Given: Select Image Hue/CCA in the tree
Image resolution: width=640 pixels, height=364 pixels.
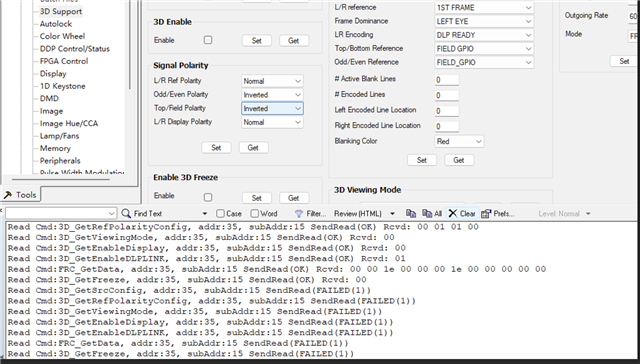Looking at the screenshot, I should click(x=69, y=123).
